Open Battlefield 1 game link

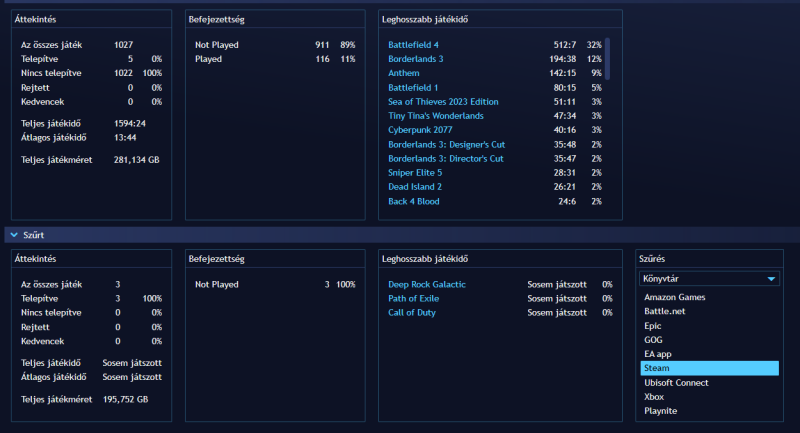(x=413, y=88)
